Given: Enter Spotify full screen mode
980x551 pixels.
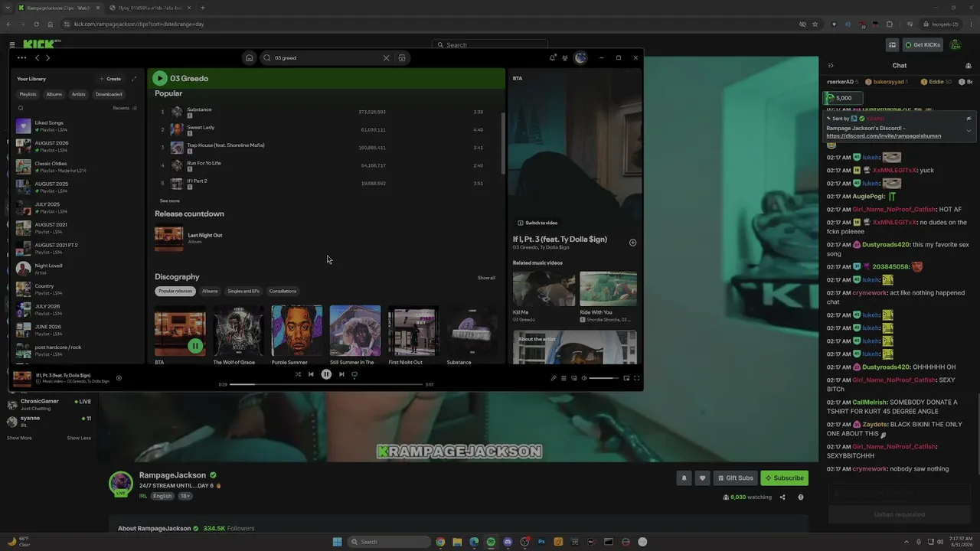Looking at the screenshot, I should point(636,378).
